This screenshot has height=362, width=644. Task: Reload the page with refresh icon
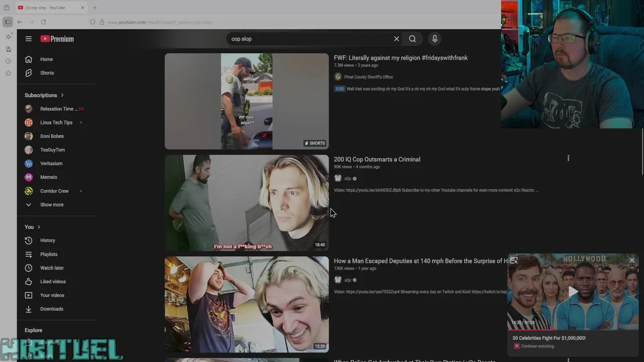click(x=43, y=22)
